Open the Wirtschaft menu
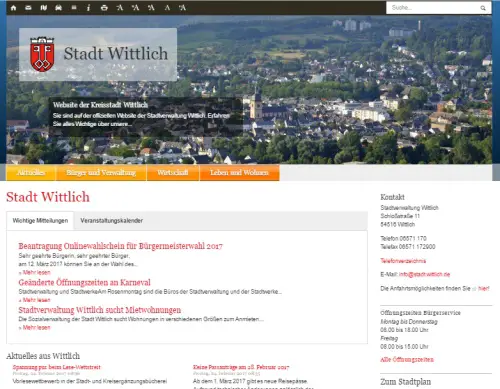Image resolution: width=500 pixels, height=389 pixels. 173,173
